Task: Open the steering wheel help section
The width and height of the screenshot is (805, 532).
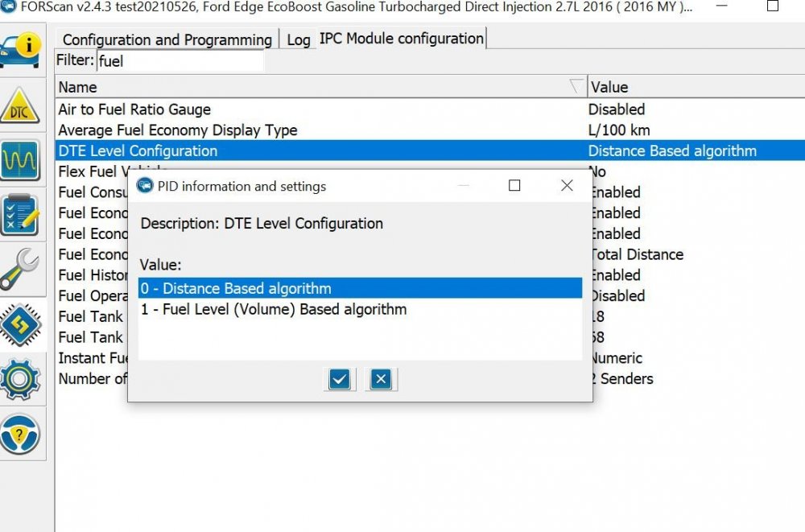Action: click(20, 435)
